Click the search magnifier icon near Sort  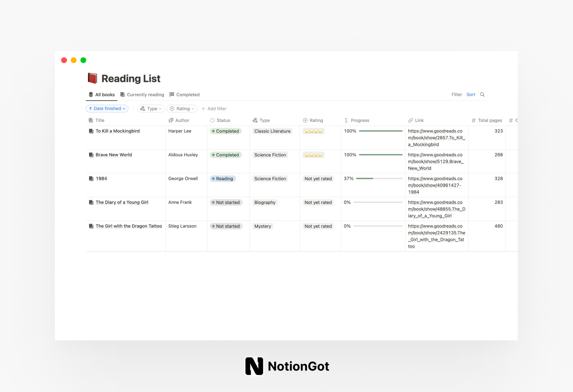482,94
